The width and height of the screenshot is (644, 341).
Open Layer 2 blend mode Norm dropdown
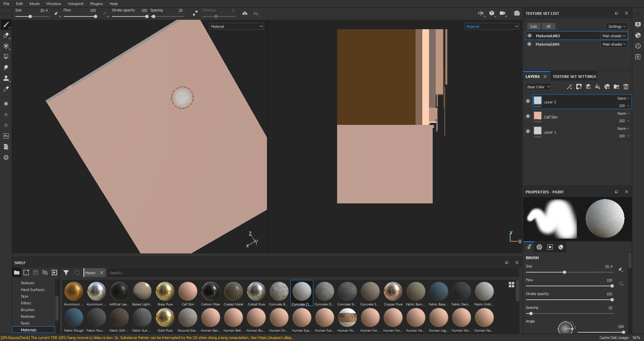[x=623, y=98]
